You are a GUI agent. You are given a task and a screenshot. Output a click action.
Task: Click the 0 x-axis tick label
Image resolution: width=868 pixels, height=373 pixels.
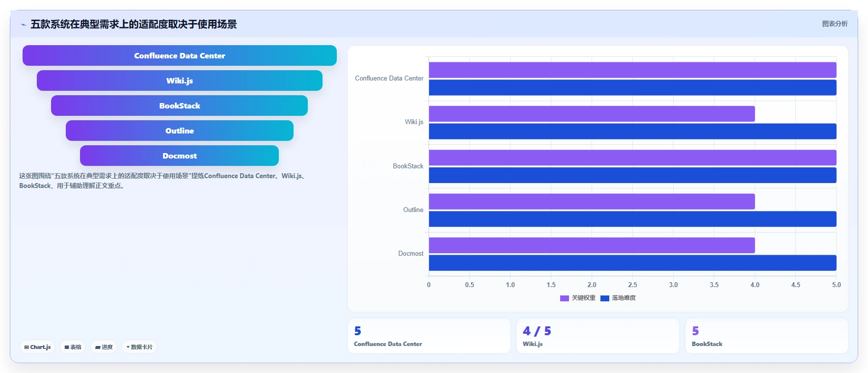pos(429,285)
